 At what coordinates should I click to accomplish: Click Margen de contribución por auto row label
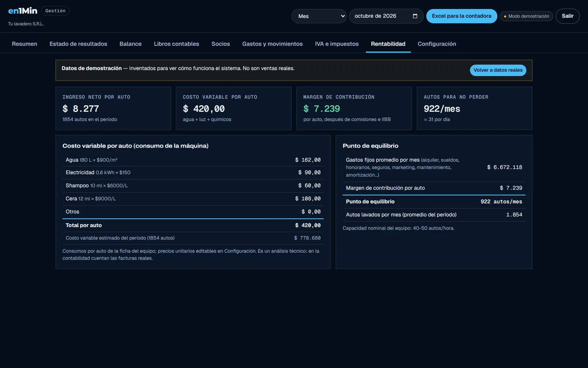tap(385, 188)
